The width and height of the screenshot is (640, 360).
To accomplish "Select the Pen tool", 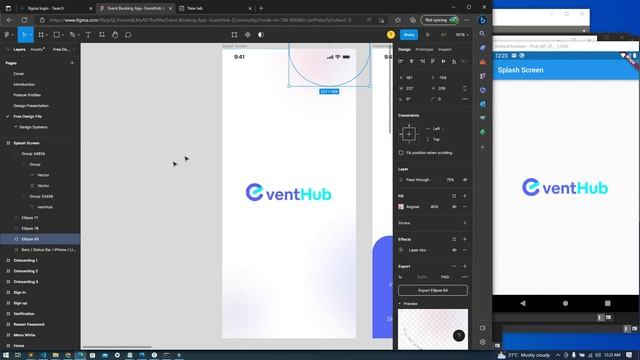I will coord(72,35).
